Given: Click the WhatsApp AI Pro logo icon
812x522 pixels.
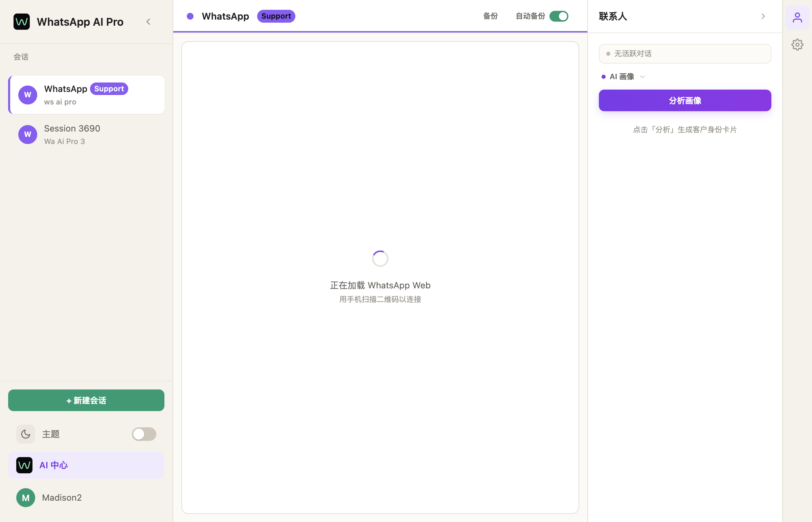Looking at the screenshot, I should (22, 22).
